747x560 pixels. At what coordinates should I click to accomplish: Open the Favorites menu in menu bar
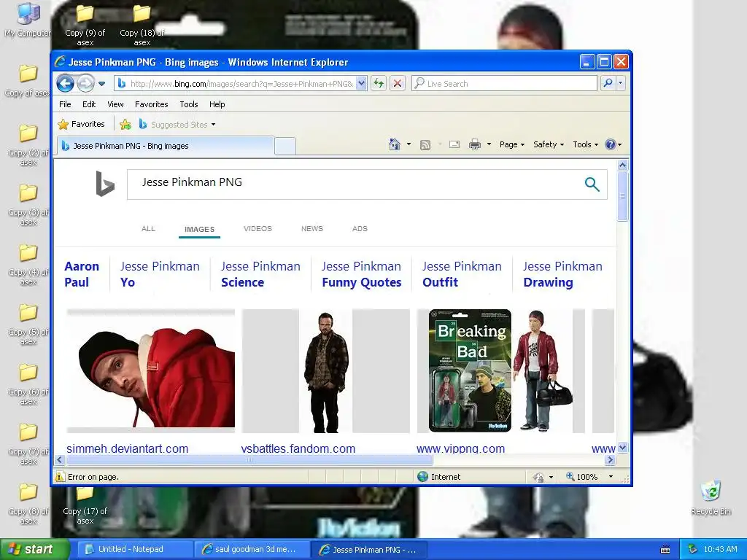pos(152,104)
